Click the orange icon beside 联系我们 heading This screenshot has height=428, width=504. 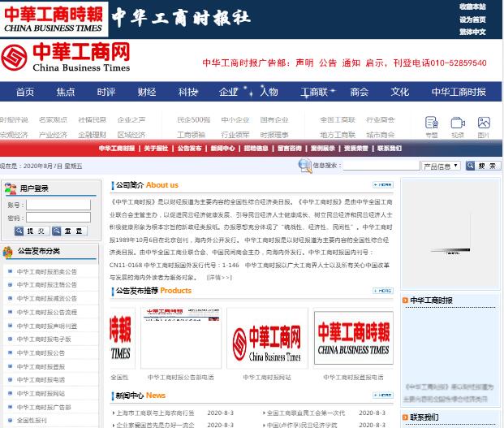[405, 417]
